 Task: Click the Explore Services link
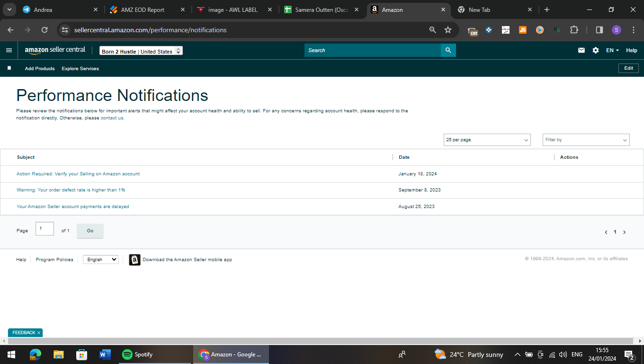pyautogui.click(x=80, y=69)
